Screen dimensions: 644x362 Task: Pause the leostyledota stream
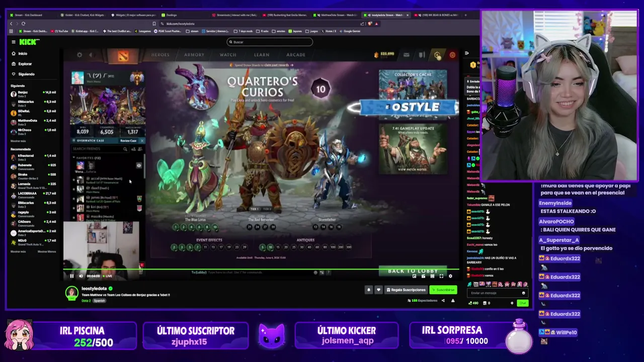click(71, 276)
